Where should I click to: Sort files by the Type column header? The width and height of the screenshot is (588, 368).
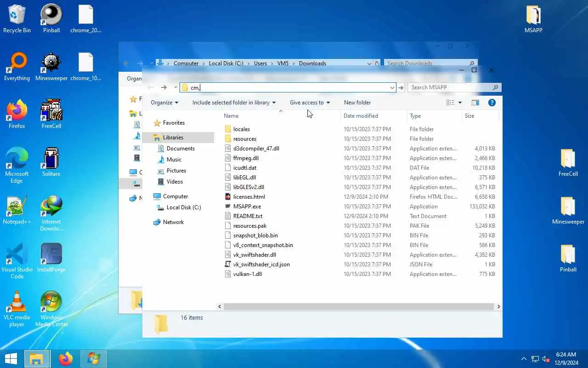(x=435, y=116)
